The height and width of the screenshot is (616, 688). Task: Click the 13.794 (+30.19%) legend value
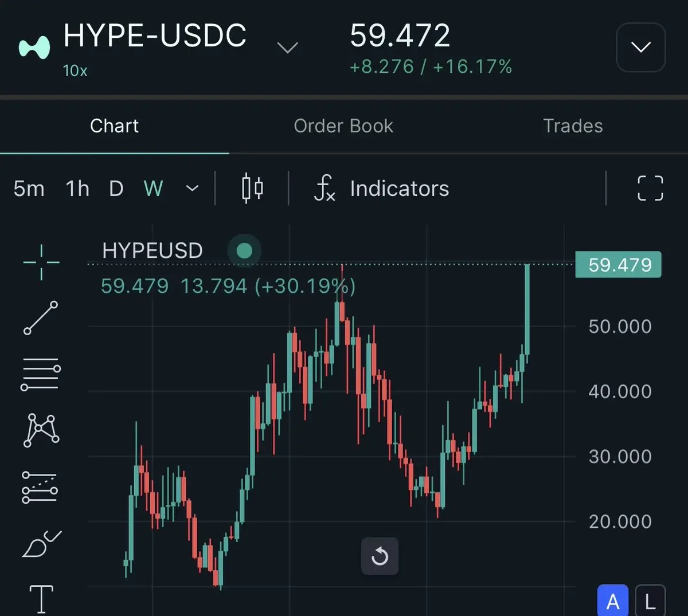268,286
